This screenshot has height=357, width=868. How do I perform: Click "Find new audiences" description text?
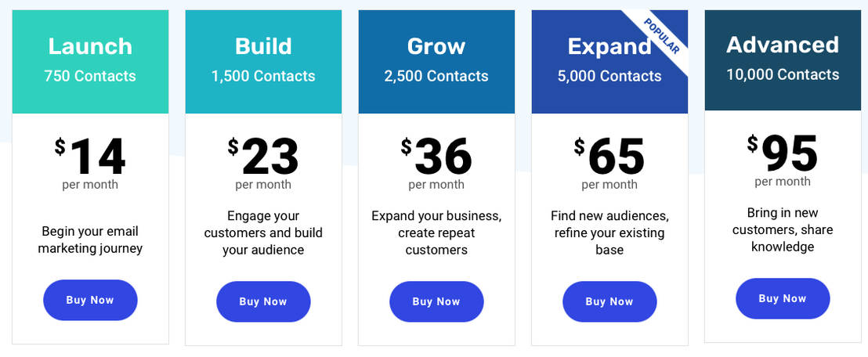609,216
